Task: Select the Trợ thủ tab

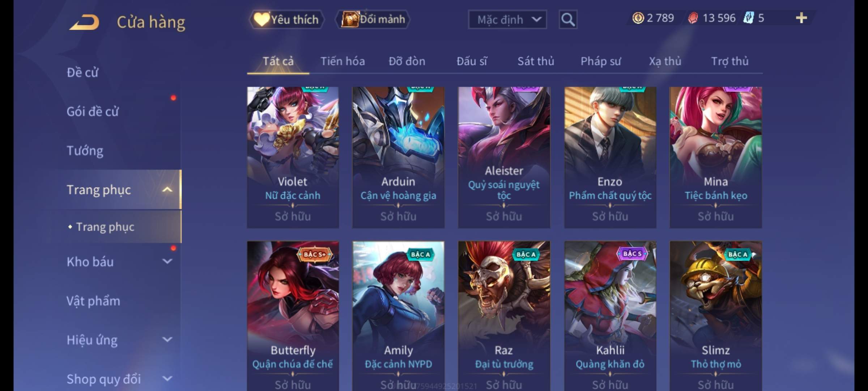Action: click(730, 61)
